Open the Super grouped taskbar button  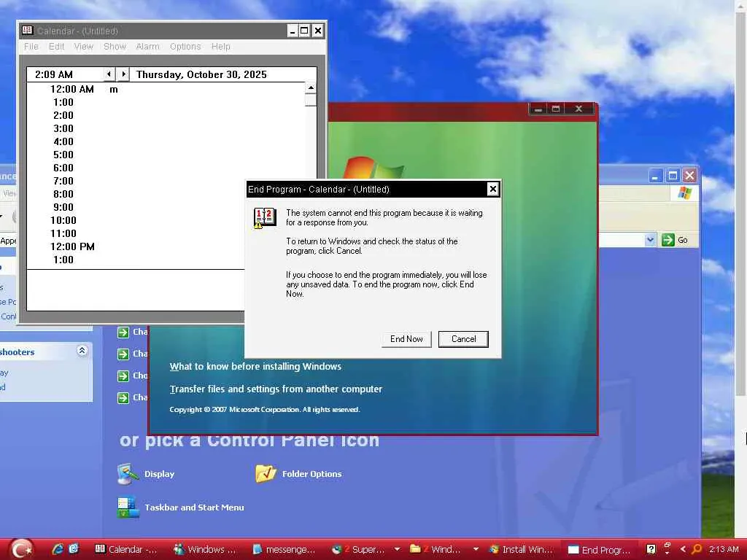coord(358,550)
